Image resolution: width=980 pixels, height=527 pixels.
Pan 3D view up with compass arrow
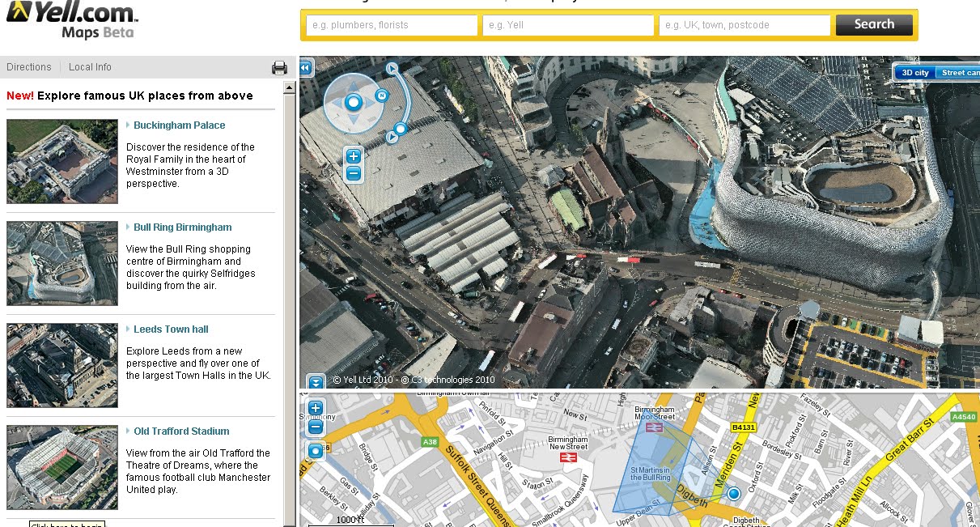click(x=354, y=84)
